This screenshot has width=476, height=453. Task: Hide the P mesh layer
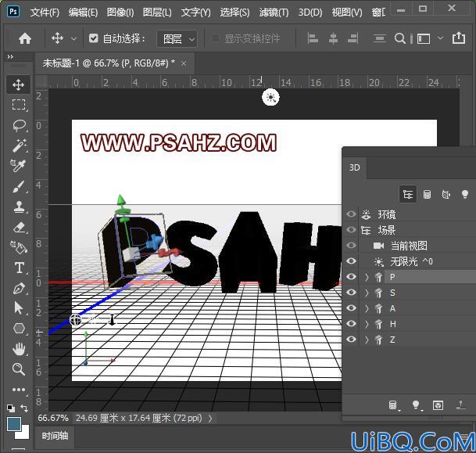pos(351,277)
